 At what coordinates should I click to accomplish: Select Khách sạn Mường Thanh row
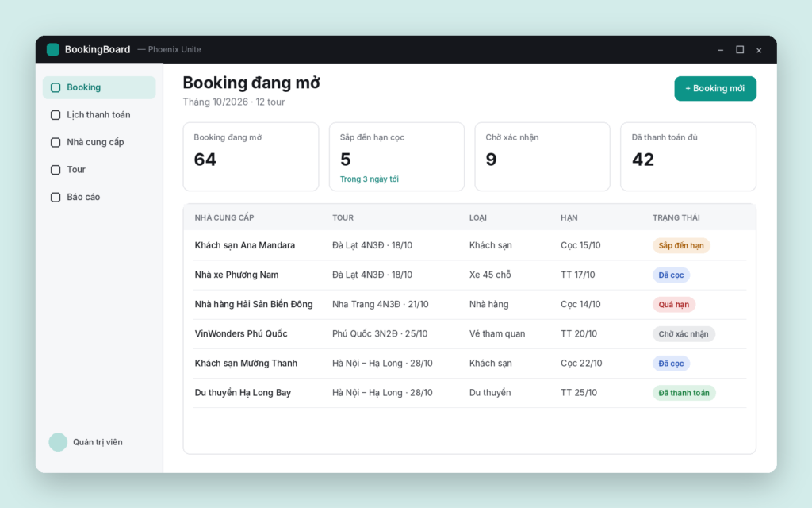469,364
